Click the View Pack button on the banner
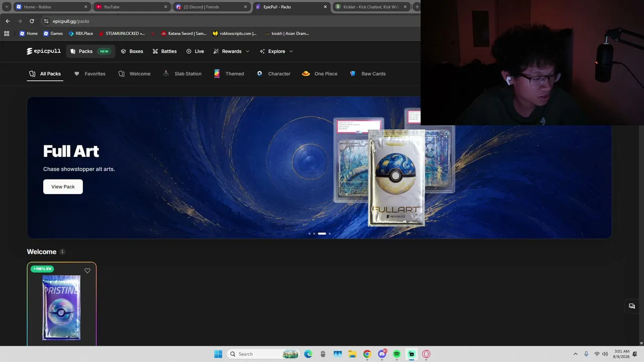 point(63,187)
